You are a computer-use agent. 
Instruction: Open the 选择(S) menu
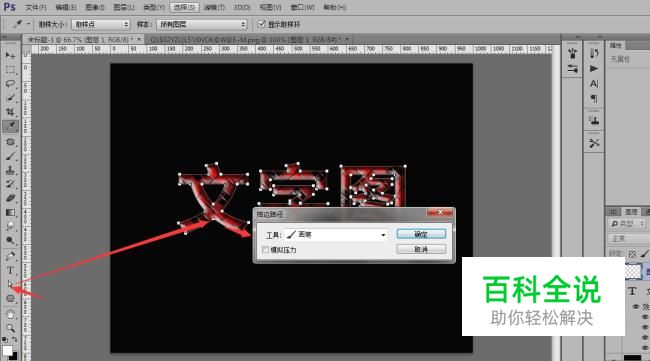tap(184, 7)
